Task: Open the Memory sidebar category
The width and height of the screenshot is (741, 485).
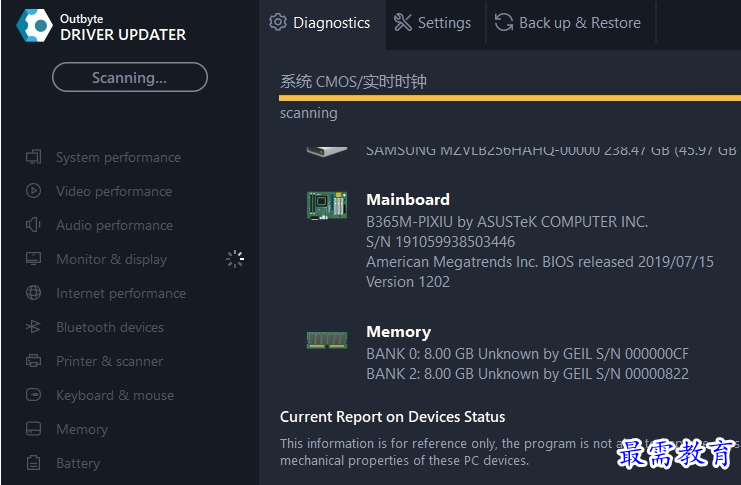Action: pyautogui.click(x=82, y=429)
